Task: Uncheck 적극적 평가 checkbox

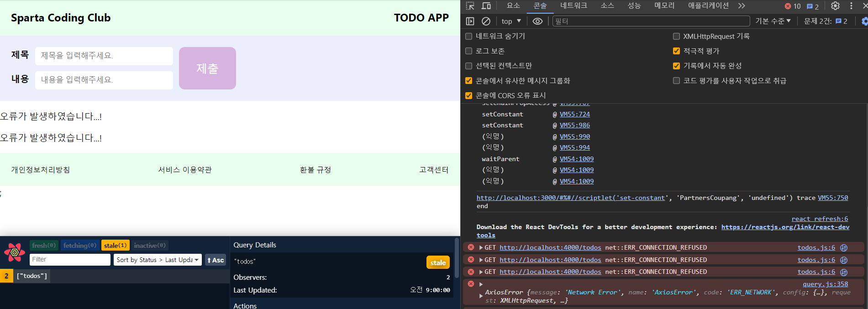Action: (x=676, y=51)
